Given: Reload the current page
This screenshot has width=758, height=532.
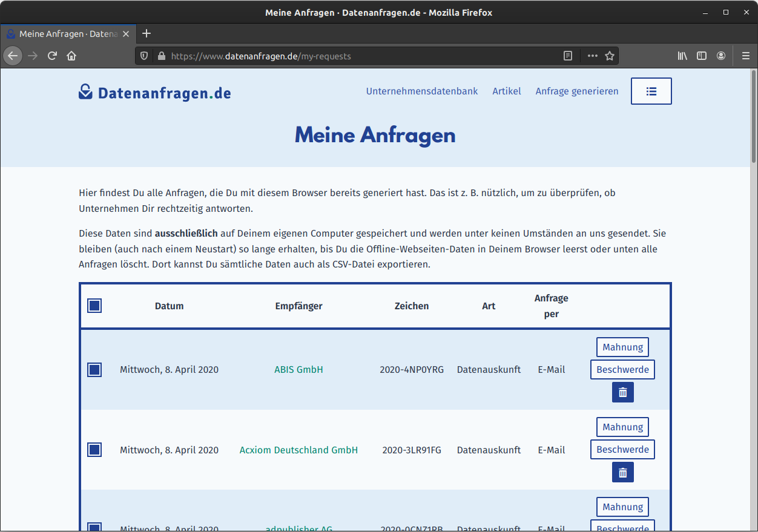Looking at the screenshot, I should [52, 56].
